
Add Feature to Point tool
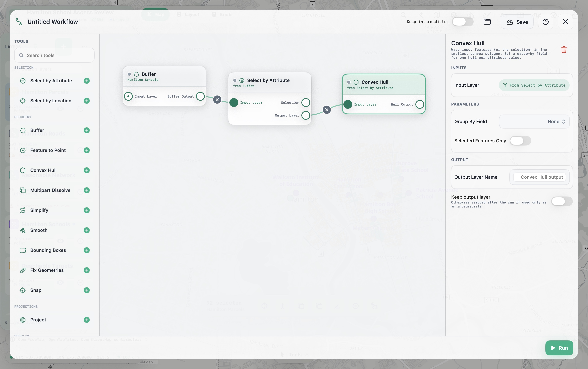(x=87, y=150)
